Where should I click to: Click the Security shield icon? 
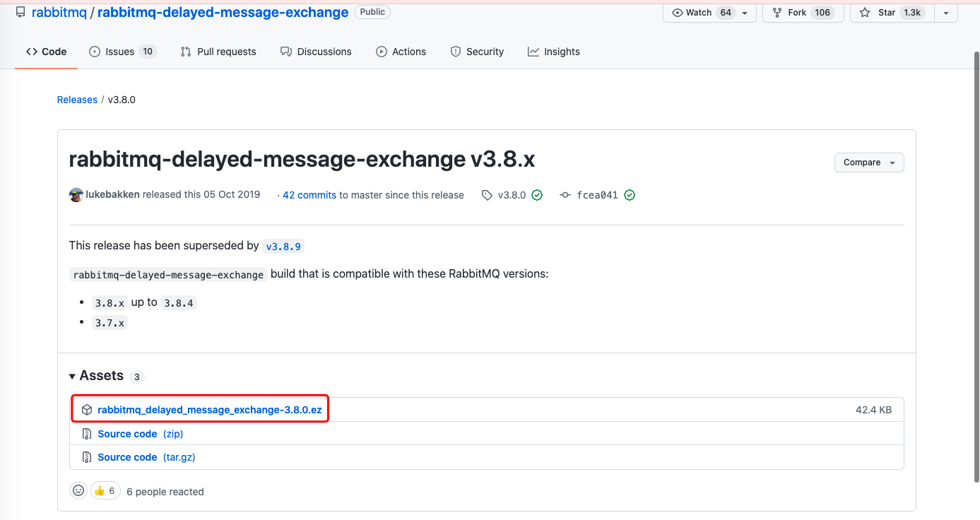click(456, 52)
